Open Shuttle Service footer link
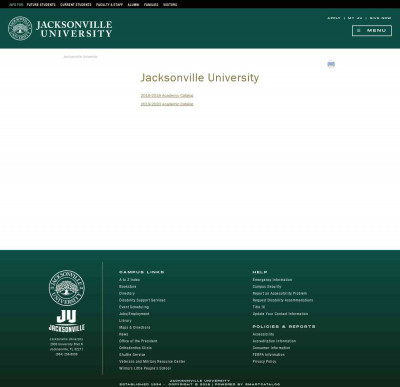 (x=132, y=355)
